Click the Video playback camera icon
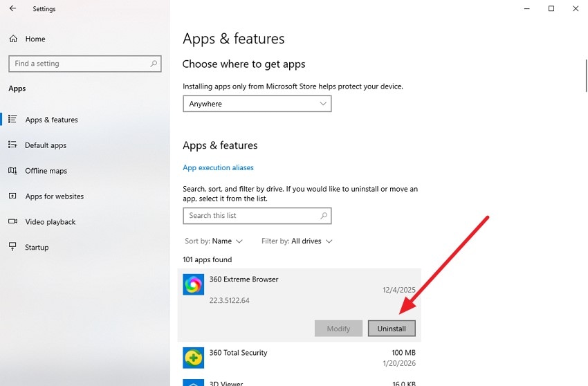588x386 pixels. 12,221
